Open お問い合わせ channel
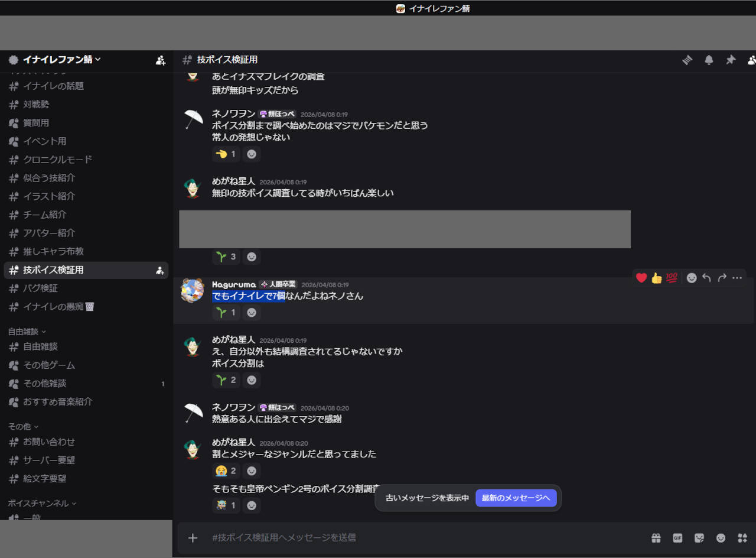The height and width of the screenshot is (558, 756). [86, 442]
